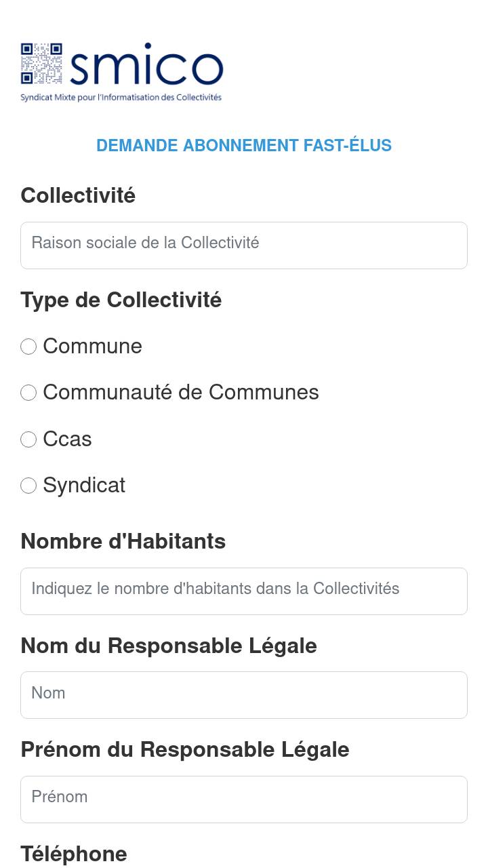488x868 pixels.
Task: Click the Syndicat Mixte tagline under the logo
Action: [x=121, y=97]
